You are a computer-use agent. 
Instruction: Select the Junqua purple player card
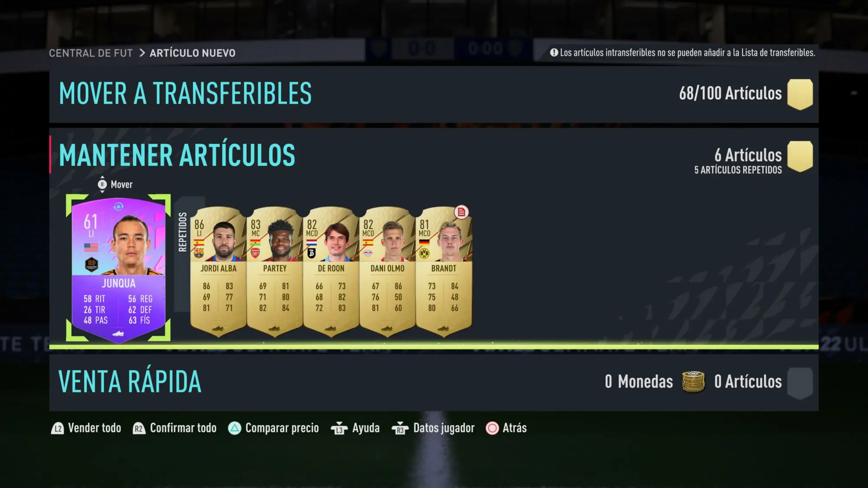point(118,269)
